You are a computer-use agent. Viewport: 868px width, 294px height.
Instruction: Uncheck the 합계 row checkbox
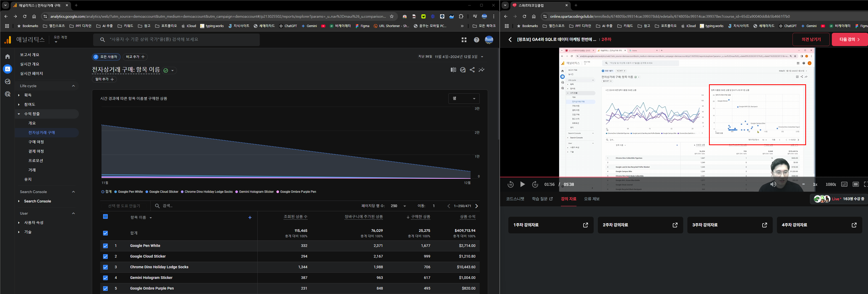tap(105, 233)
